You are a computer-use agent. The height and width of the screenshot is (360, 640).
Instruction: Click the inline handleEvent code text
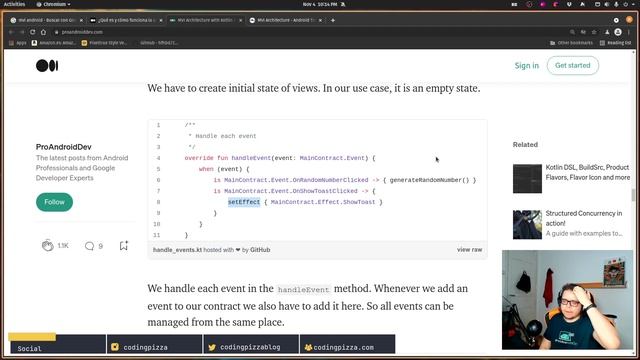coord(303,289)
